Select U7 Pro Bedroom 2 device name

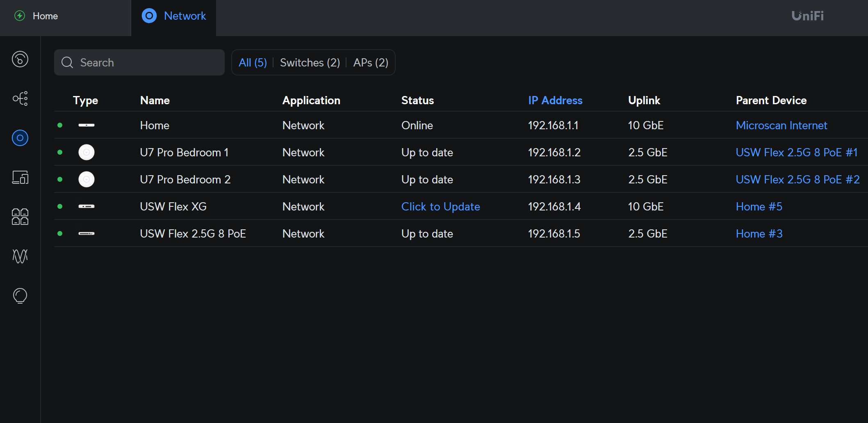coord(185,179)
